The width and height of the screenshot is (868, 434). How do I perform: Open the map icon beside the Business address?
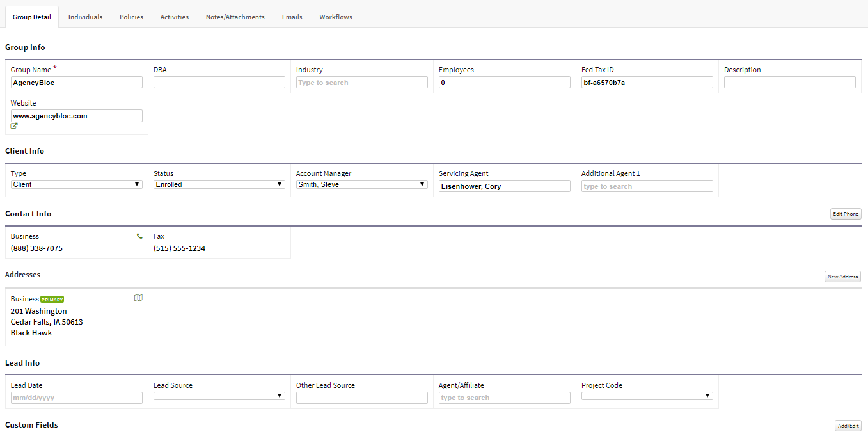click(x=138, y=298)
